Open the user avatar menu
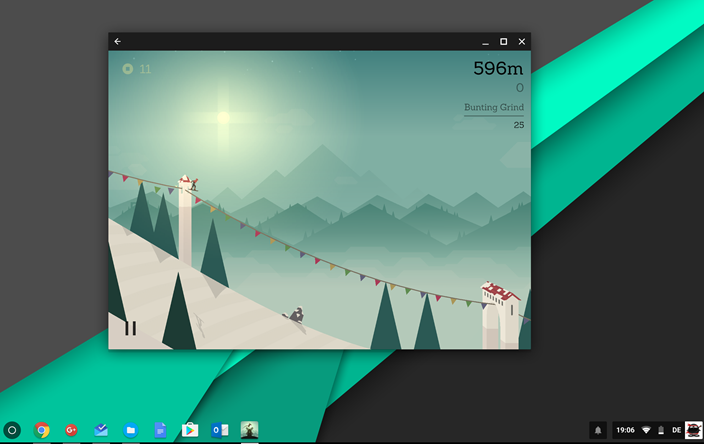This screenshot has height=444, width=704. 694,430
